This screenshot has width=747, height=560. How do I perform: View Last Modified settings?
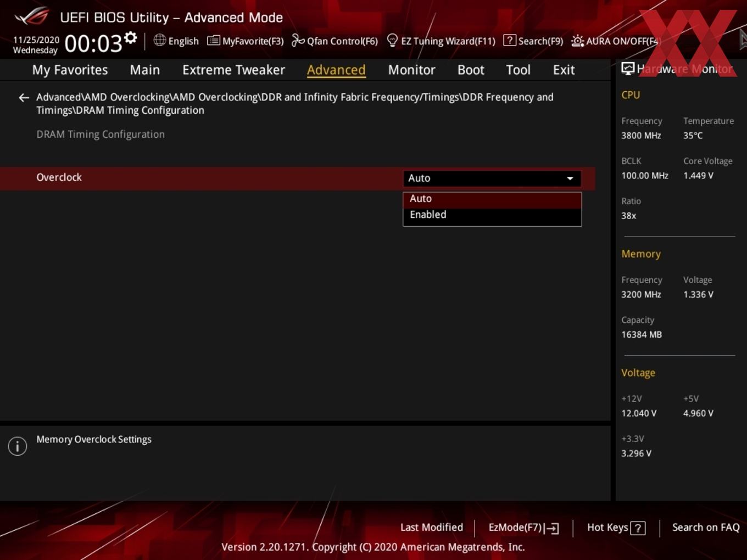click(x=432, y=528)
